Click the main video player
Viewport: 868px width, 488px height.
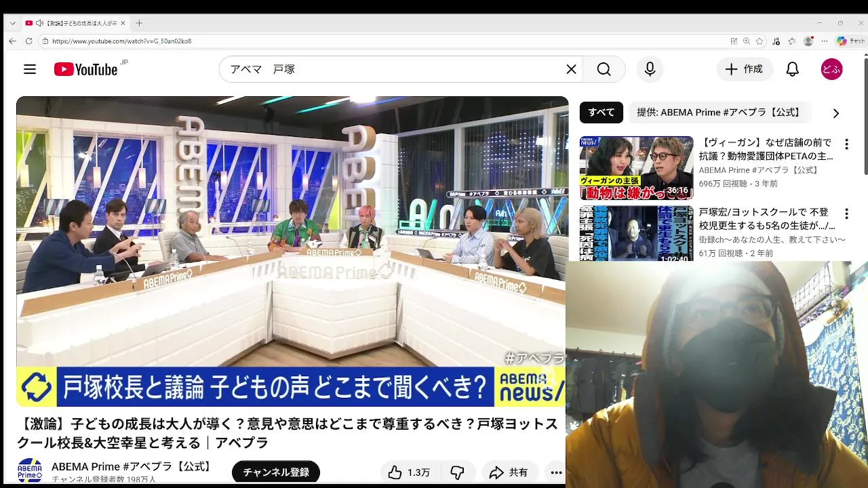point(292,251)
